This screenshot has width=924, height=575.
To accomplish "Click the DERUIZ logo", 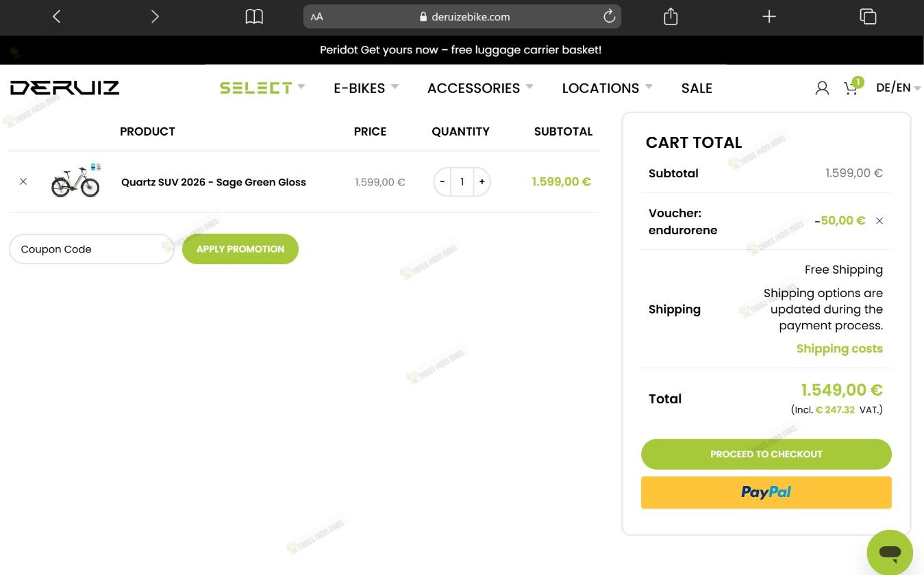I will (65, 88).
